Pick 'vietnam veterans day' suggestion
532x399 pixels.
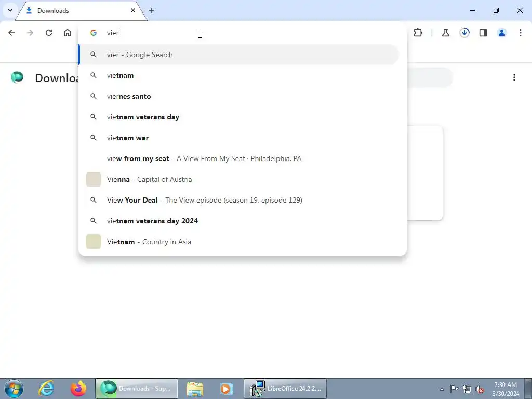(x=239, y=117)
